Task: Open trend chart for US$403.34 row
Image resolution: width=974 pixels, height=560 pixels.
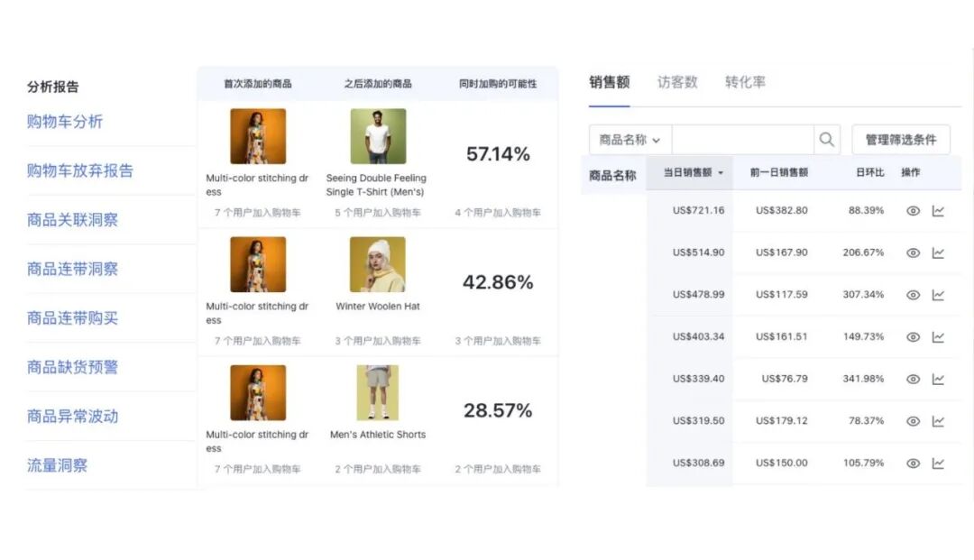Action: click(x=938, y=337)
